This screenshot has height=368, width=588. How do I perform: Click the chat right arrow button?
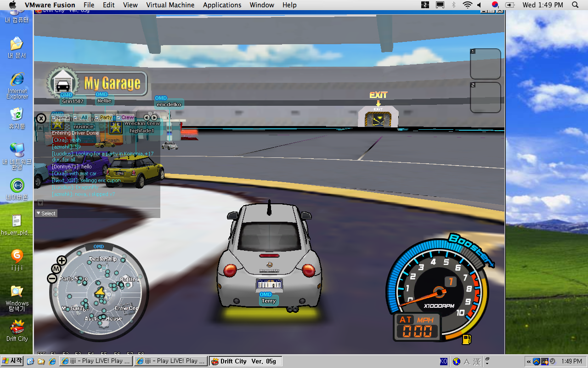click(154, 118)
